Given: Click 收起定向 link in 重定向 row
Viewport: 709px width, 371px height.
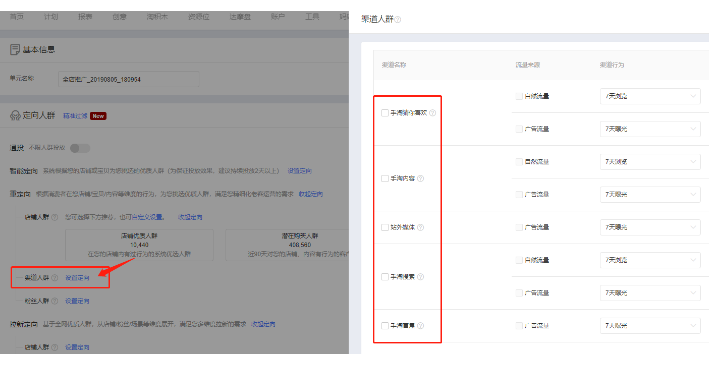Looking at the screenshot, I should click(311, 194).
